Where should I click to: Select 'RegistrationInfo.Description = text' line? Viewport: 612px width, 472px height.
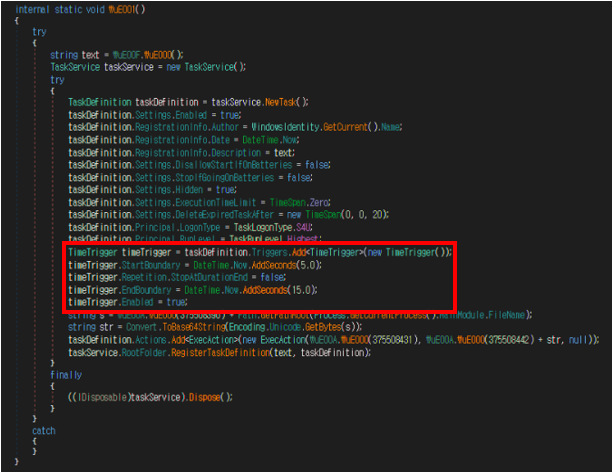(181, 152)
